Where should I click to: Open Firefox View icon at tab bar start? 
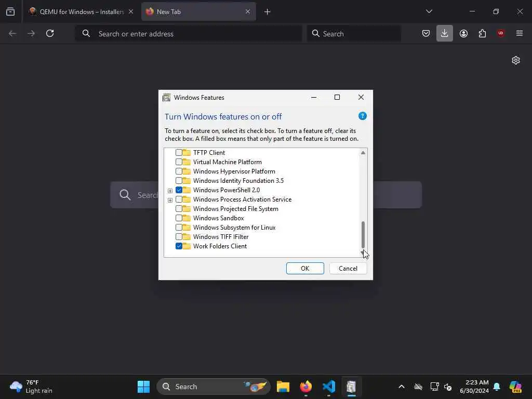(x=10, y=11)
